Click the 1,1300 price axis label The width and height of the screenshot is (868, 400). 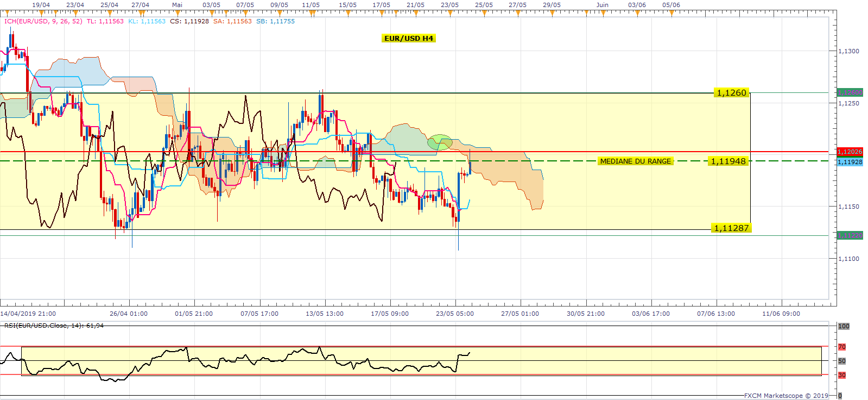pyautogui.click(x=849, y=51)
